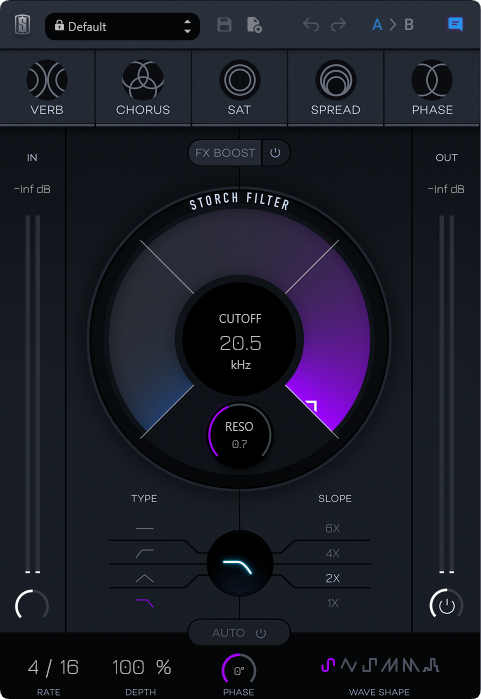Toggle the FX BOOST power switch

pyautogui.click(x=275, y=153)
